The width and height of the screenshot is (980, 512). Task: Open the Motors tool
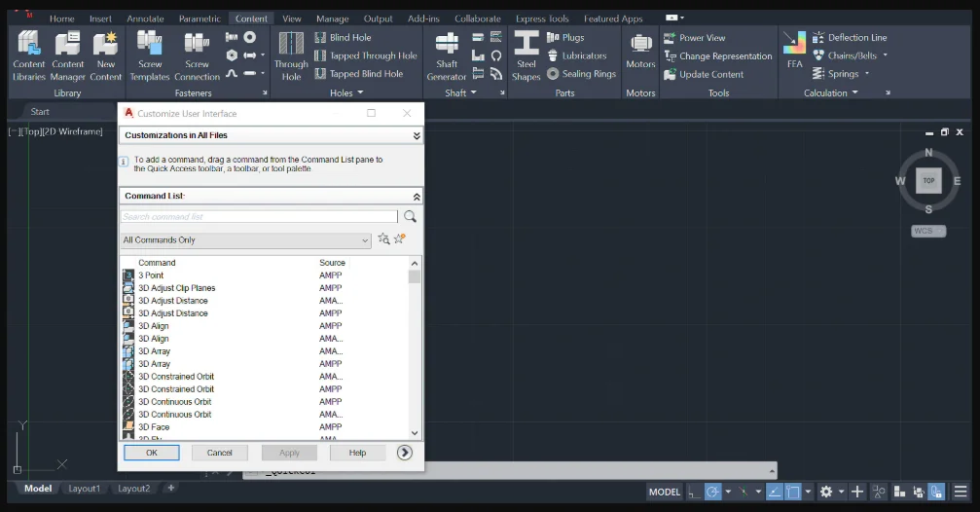click(x=640, y=52)
